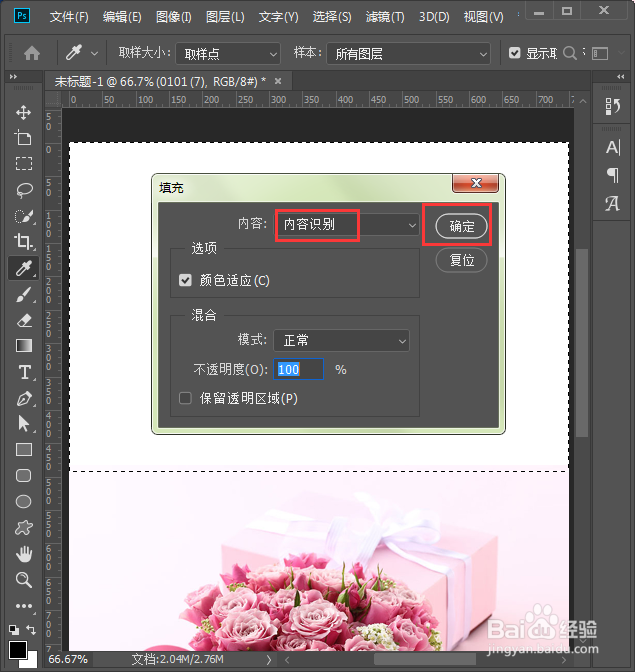Select the Rectangle shape tool
Image resolution: width=635 pixels, height=672 pixels.
24,450
